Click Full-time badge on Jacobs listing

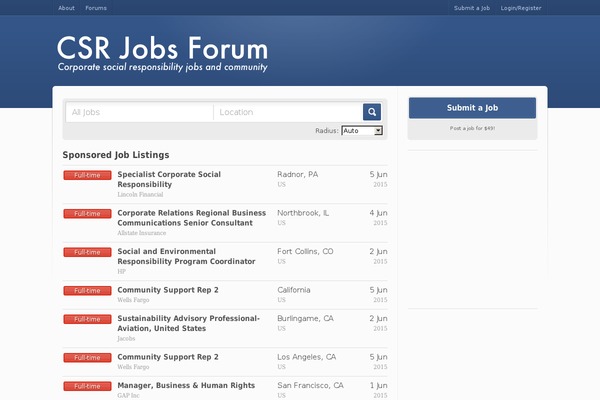point(87,319)
